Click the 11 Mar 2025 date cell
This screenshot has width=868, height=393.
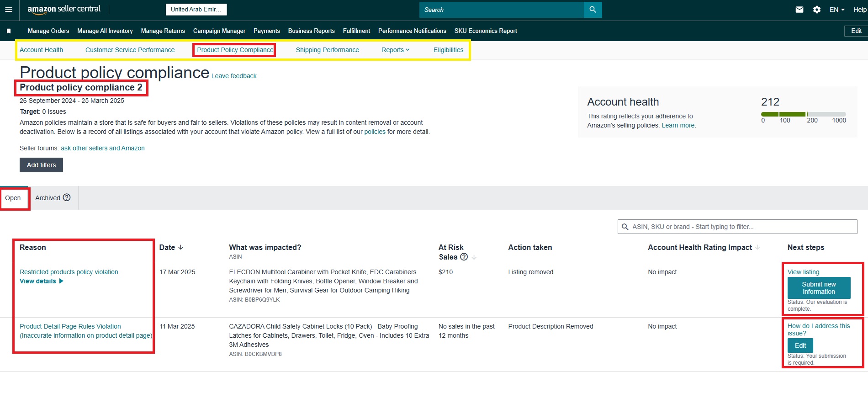click(177, 326)
